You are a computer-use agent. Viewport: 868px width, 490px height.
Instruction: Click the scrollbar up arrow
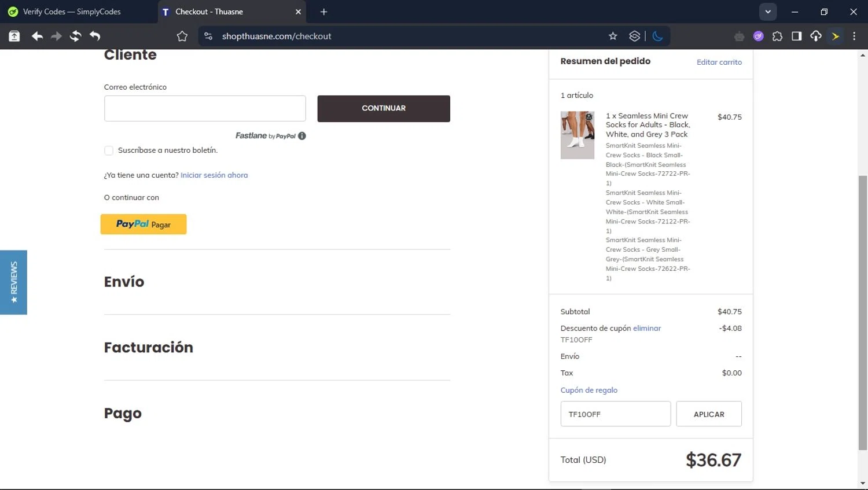(x=863, y=56)
